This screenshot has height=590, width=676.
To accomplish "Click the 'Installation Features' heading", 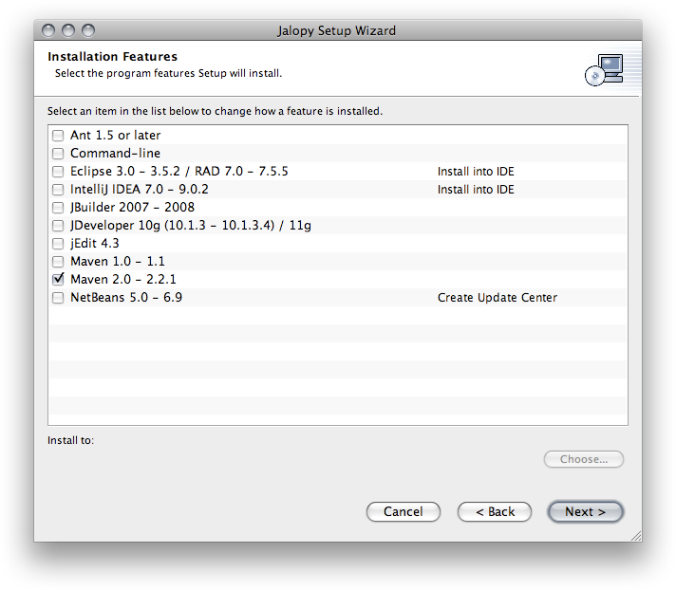I will [x=112, y=56].
